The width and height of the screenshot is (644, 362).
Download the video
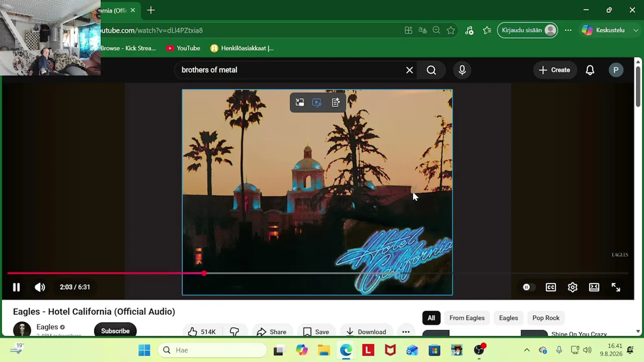tap(366, 332)
